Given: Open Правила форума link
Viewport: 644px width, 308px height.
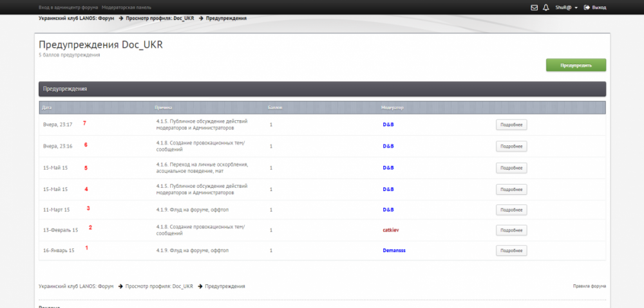Looking at the screenshot, I should coord(589,285).
